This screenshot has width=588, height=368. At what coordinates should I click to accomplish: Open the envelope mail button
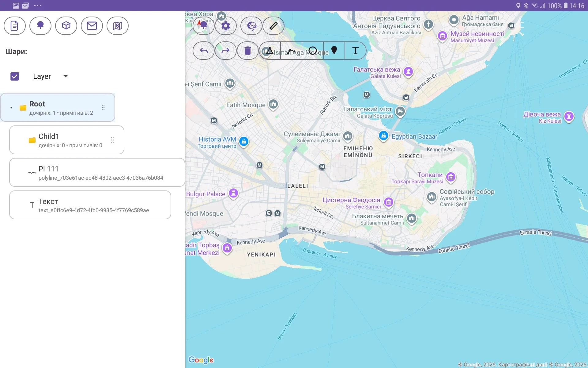click(92, 26)
